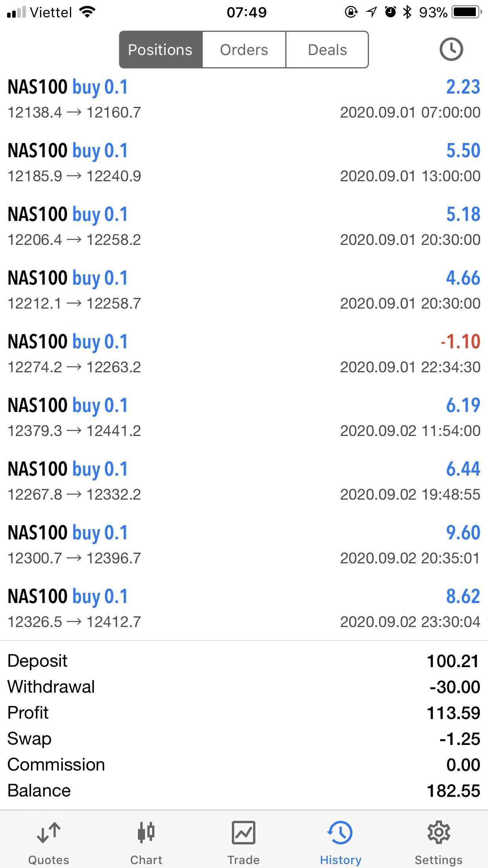Tap the 6.19 profit NAS100 position

pos(244,417)
